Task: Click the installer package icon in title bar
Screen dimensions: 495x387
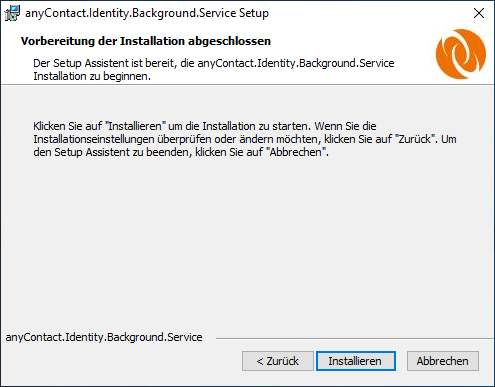Action: click(12, 13)
